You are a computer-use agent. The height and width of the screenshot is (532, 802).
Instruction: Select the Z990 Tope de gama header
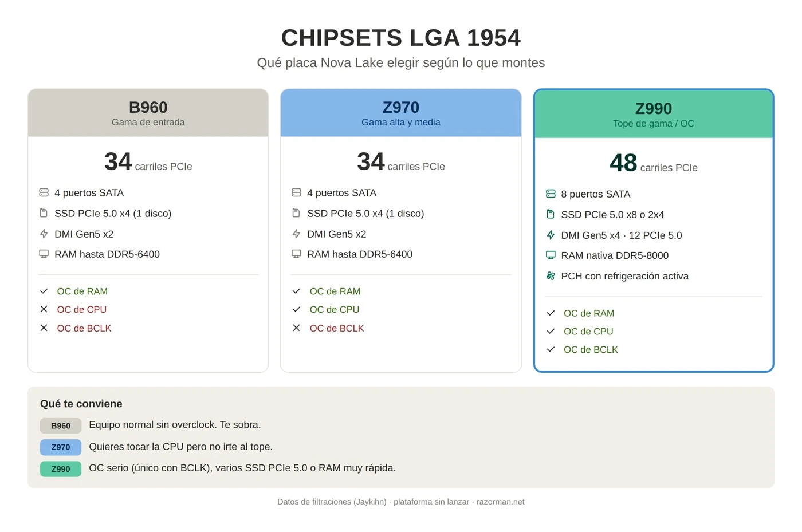[x=654, y=114]
